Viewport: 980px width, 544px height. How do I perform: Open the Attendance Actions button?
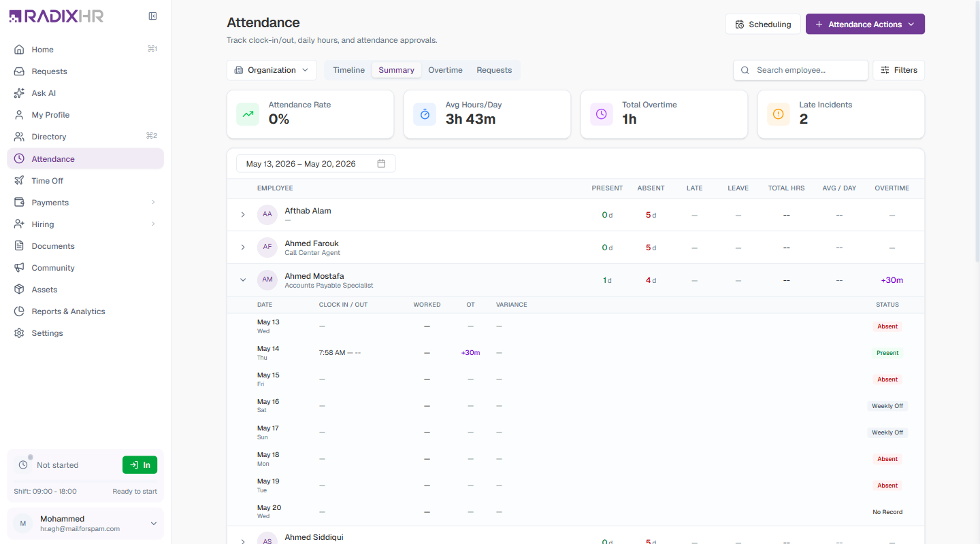click(865, 24)
